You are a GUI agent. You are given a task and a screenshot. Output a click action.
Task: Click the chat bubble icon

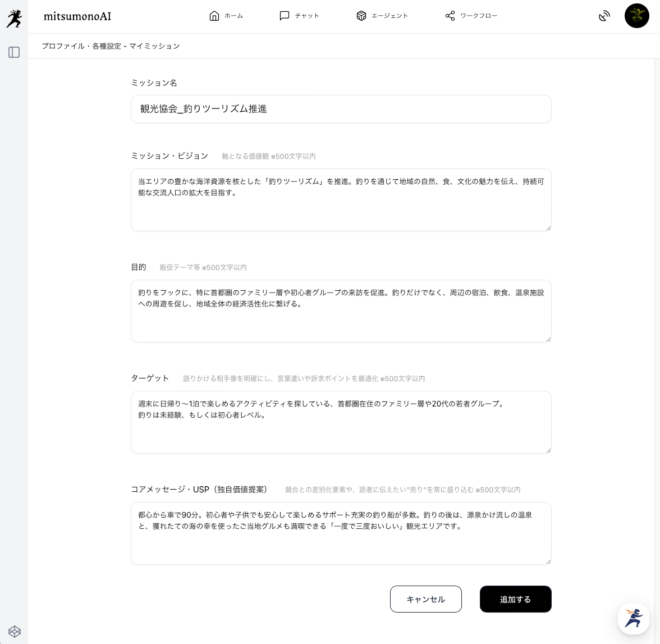(x=285, y=16)
